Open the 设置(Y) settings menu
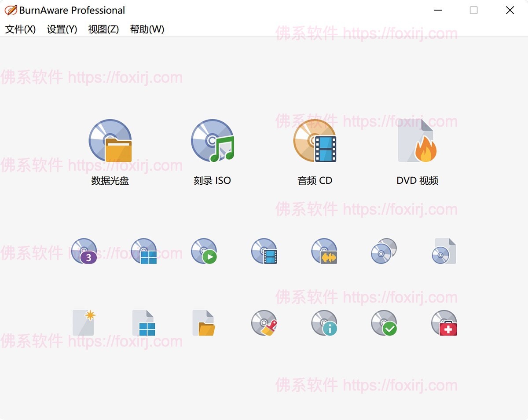Image resolution: width=528 pixels, height=420 pixels. 62,29
